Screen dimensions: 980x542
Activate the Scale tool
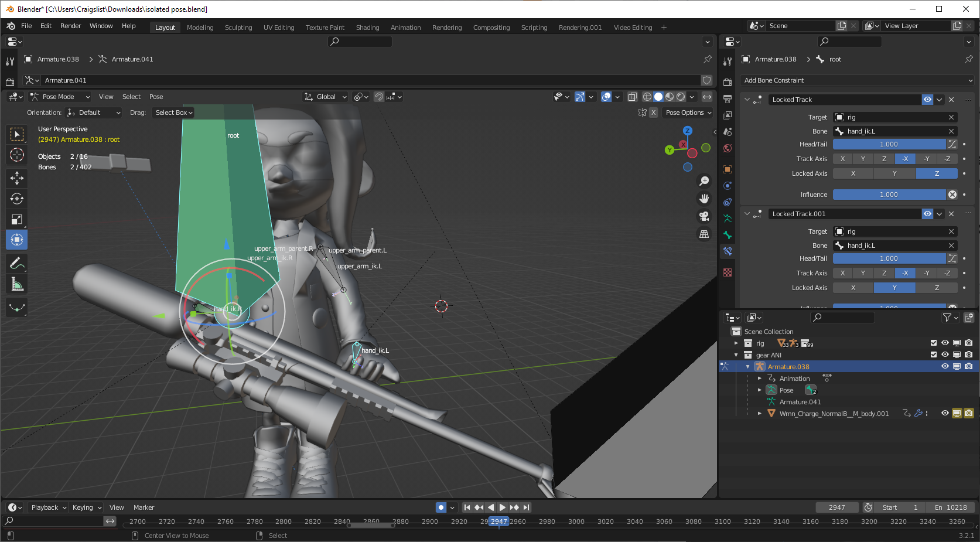(x=17, y=219)
